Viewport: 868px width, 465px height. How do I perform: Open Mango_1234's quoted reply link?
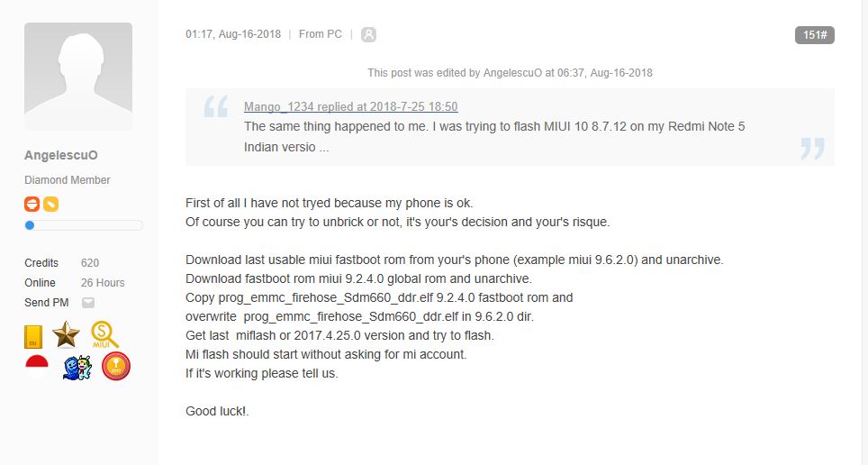[350, 106]
